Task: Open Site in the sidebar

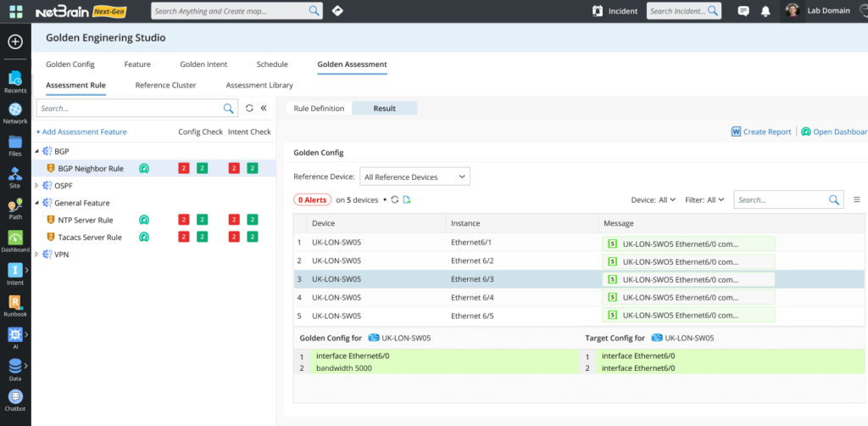Action: pyautogui.click(x=15, y=178)
